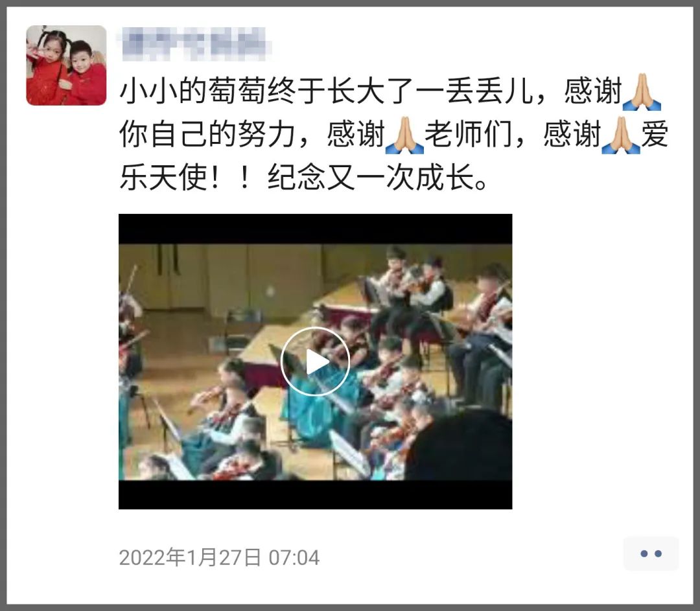The height and width of the screenshot is (611, 700).
Task: Click the bottom black bar of video
Action: [315, 494]
